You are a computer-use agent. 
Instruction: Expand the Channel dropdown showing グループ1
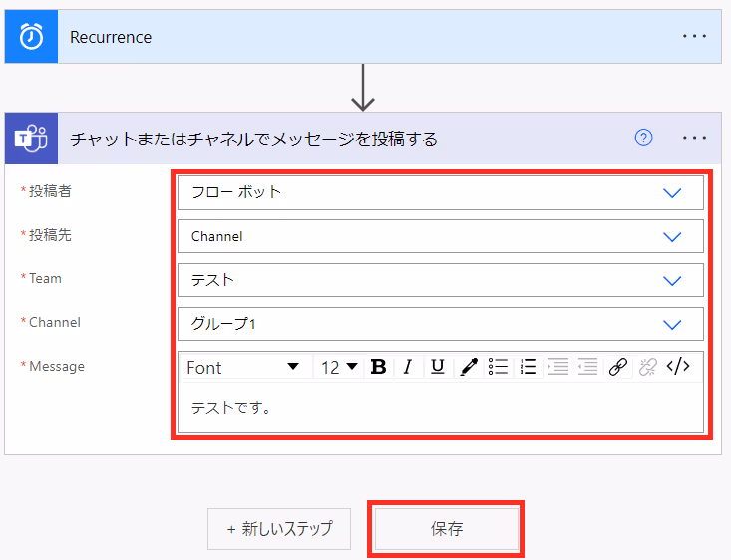441,324
